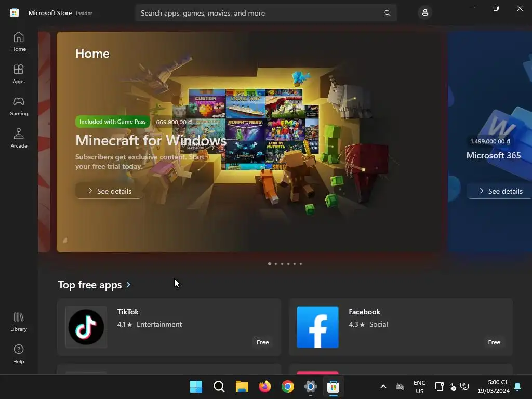
Task: Click the 1.499.000,00 ₫ price label
Action: click(x=490, y=141)
